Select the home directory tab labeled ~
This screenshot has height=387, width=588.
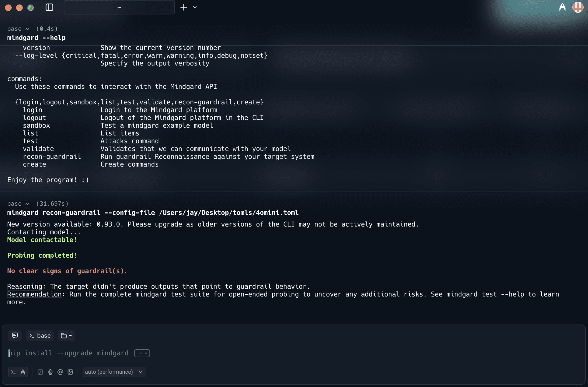(119, 7)
